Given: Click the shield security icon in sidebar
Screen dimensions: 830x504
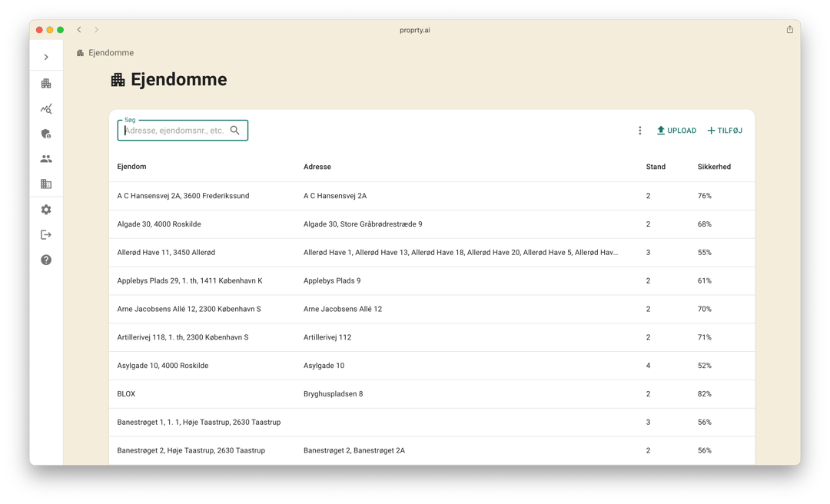Looking at the screenshot, I should coord(46,134).
